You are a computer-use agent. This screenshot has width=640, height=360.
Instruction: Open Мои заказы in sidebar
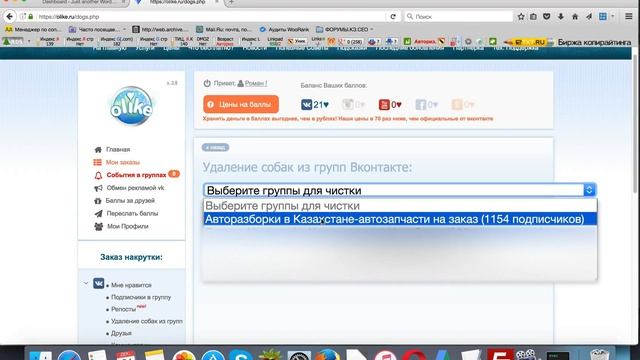(x=122, y=162)
